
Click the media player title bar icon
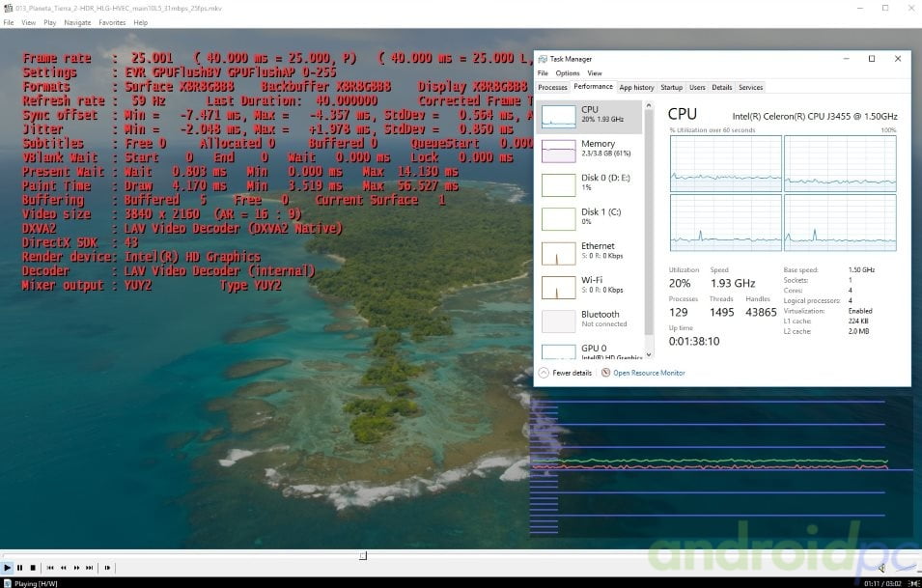(x=8, y=9)
